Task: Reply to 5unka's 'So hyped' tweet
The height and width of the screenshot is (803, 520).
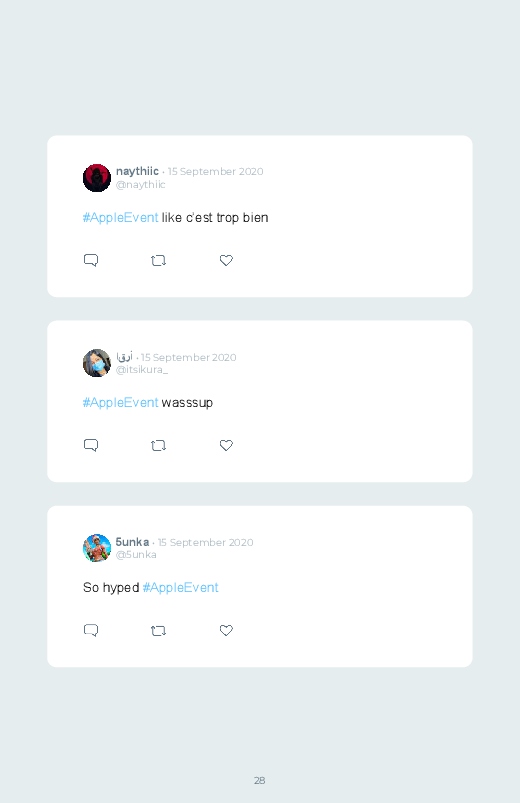Action: (x=91, y=630)
